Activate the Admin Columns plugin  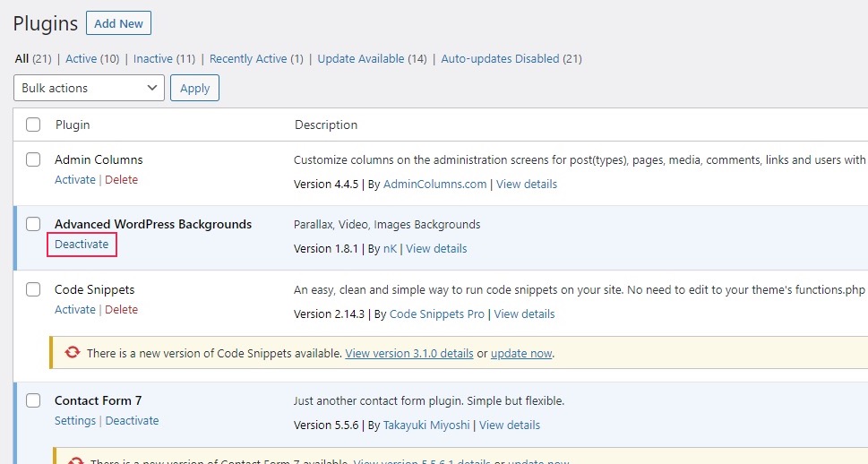coord(74,179)
